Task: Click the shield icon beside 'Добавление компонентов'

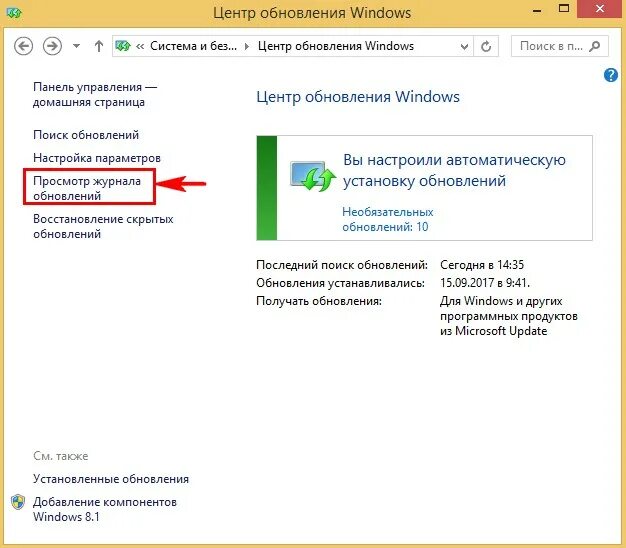Action: [x=18, y=502]
